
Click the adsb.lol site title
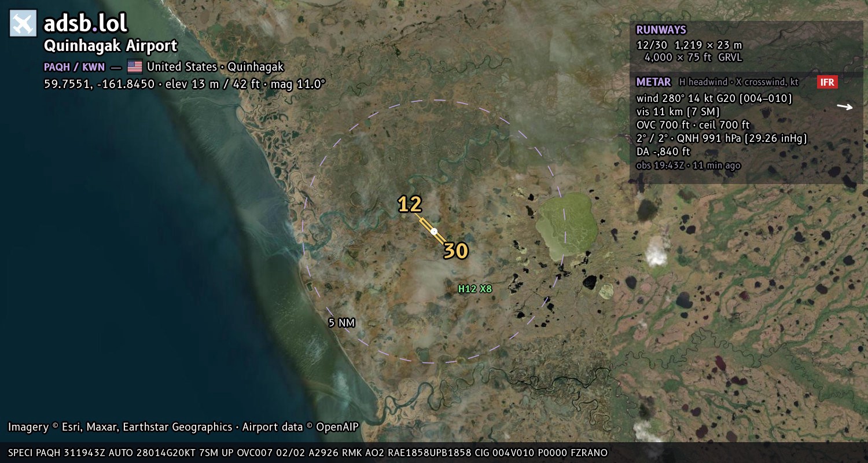click(x=86, y=23)
